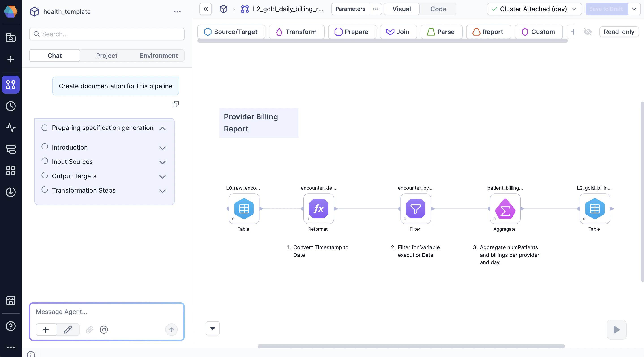The height and width of the screenshot is (357, 644).
Task: Click the Message Agent input field
Action: tap(107, 312)
